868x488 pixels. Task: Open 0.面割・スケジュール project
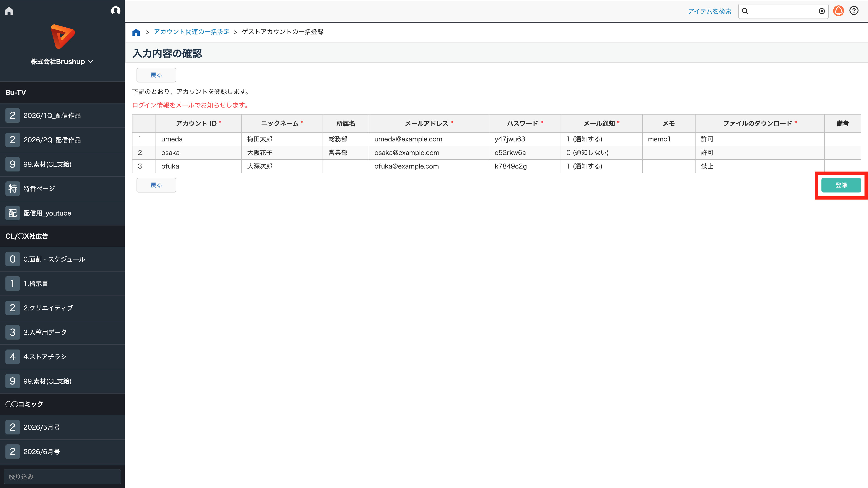[62, 259]
